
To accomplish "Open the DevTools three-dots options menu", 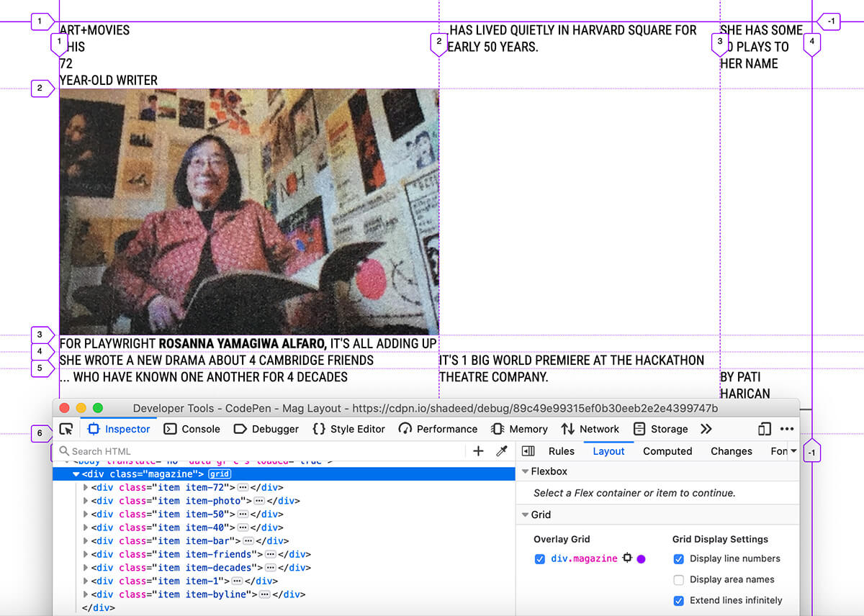I will (786, 429).
